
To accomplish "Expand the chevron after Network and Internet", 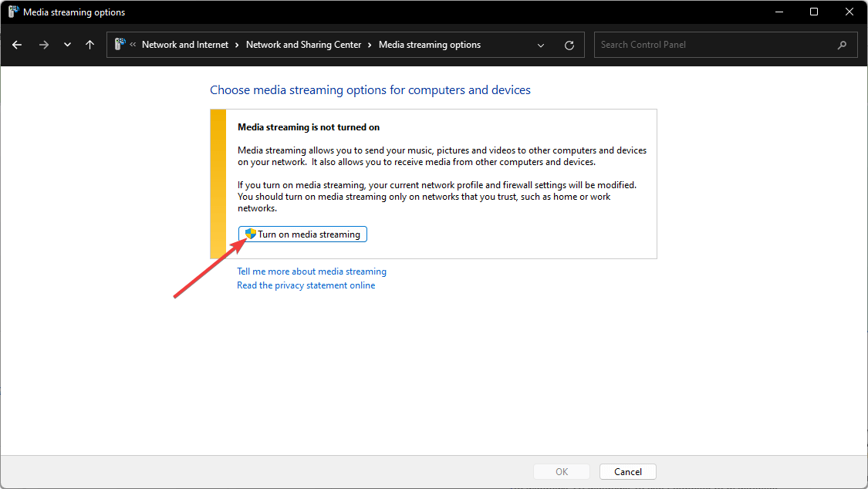I will coord(238,45).
